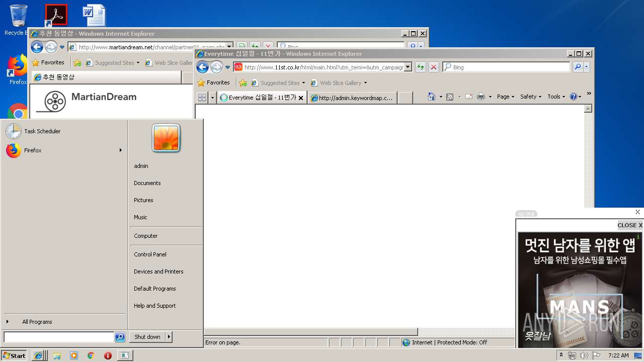Screen dimensions: 644x362
Task: Open the Page menu
Action: pos(505,97)
